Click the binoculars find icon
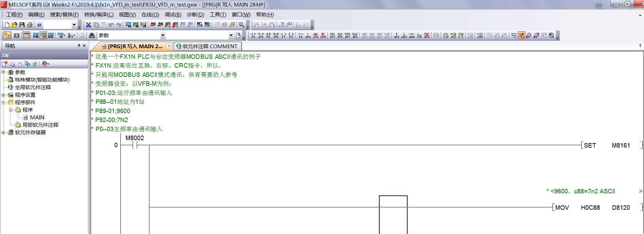 pyautogui.click(x=92, y=36)
